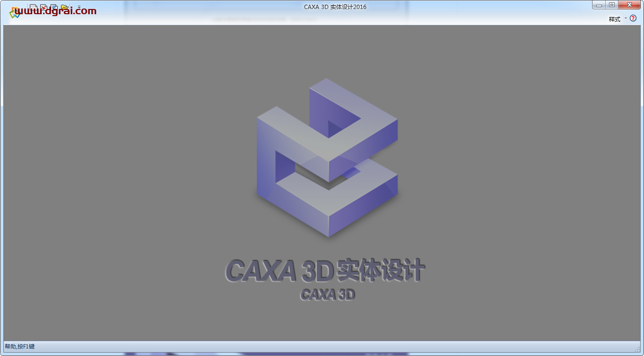Open the CAXA application menu logo button
The image size is (644, 356).
(x=15, y=13)
